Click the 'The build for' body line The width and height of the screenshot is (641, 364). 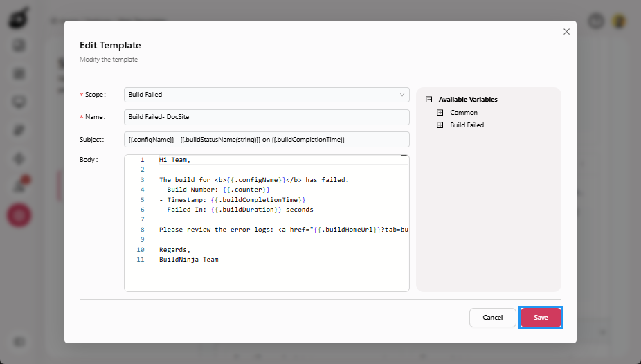click(254, 180)
